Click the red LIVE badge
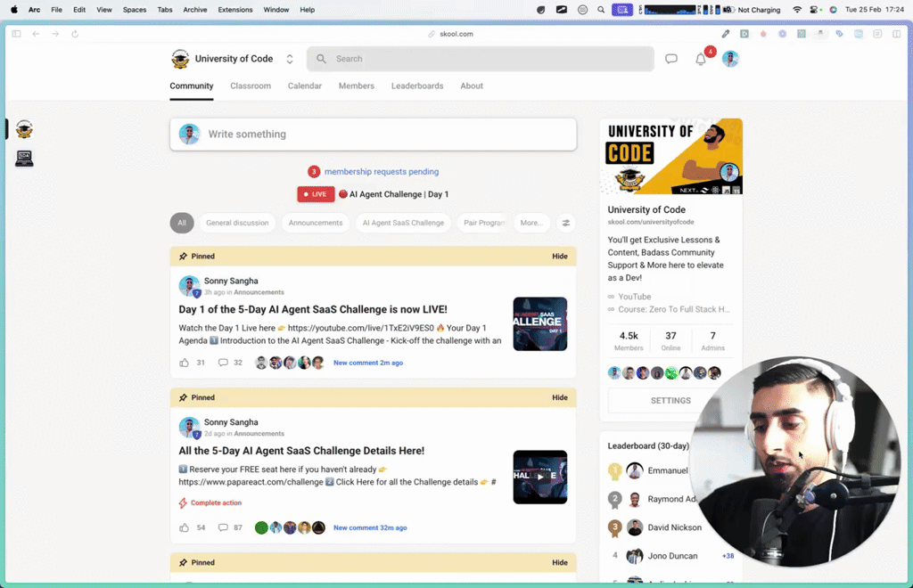This screenshot has width=913, height=588. pyautogui.click(x=316, y=194)
